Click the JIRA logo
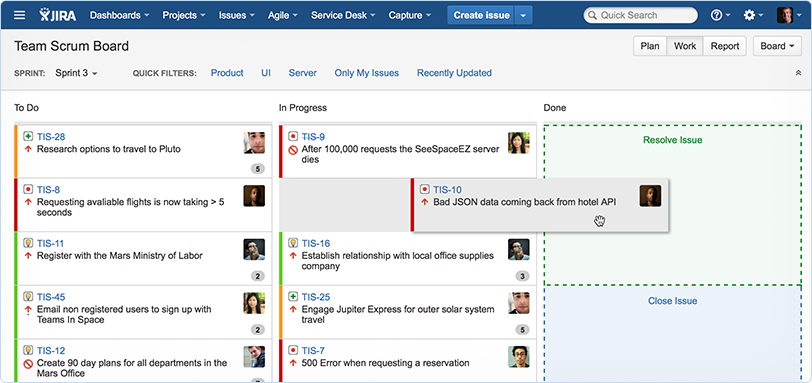The width and height of the screenshot is (812, 383). [x=57, y=15]
